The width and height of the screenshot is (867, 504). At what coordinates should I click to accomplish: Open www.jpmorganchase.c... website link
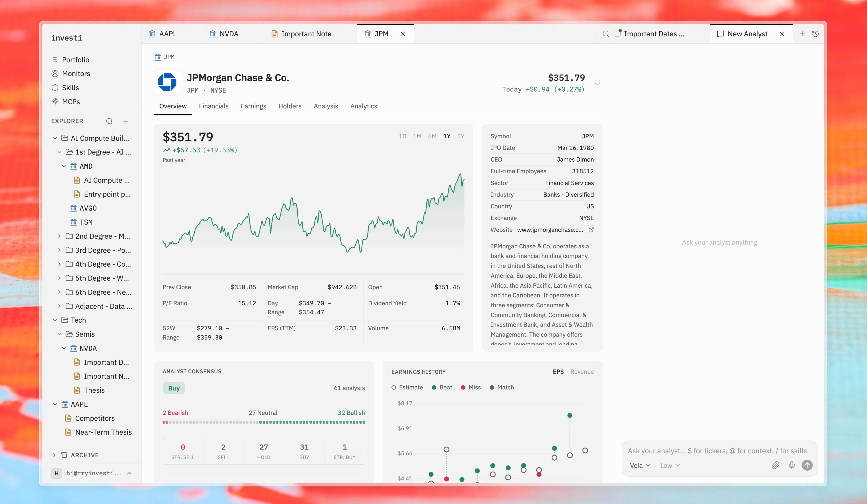click(x=550, y=230)
